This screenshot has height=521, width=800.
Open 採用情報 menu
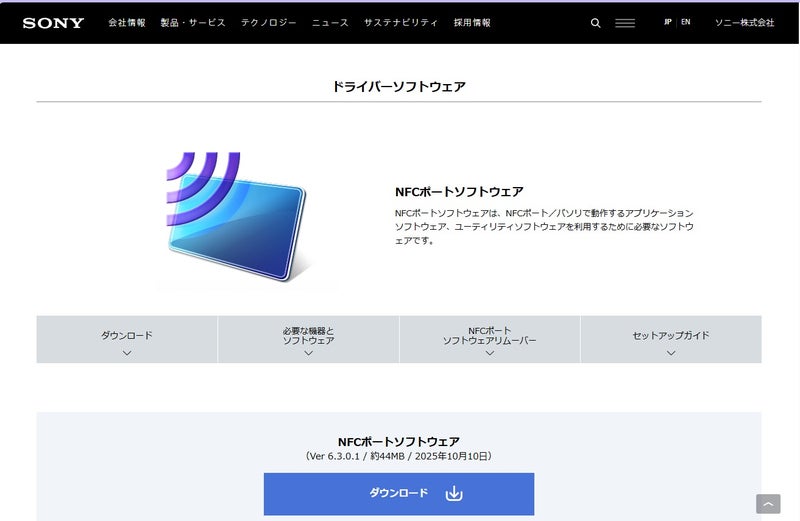(x=472, y=23)
